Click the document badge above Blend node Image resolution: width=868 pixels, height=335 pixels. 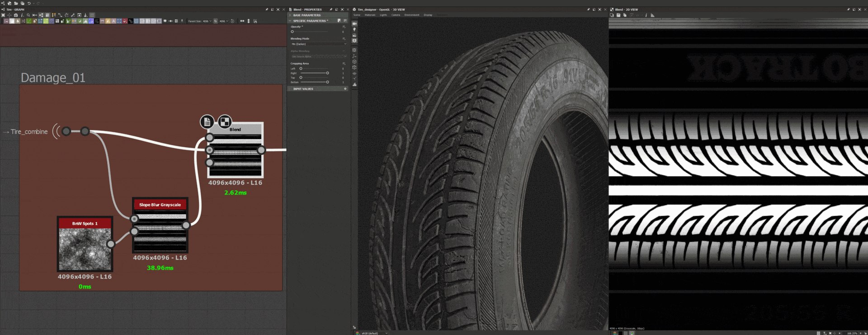pos(207,121)
